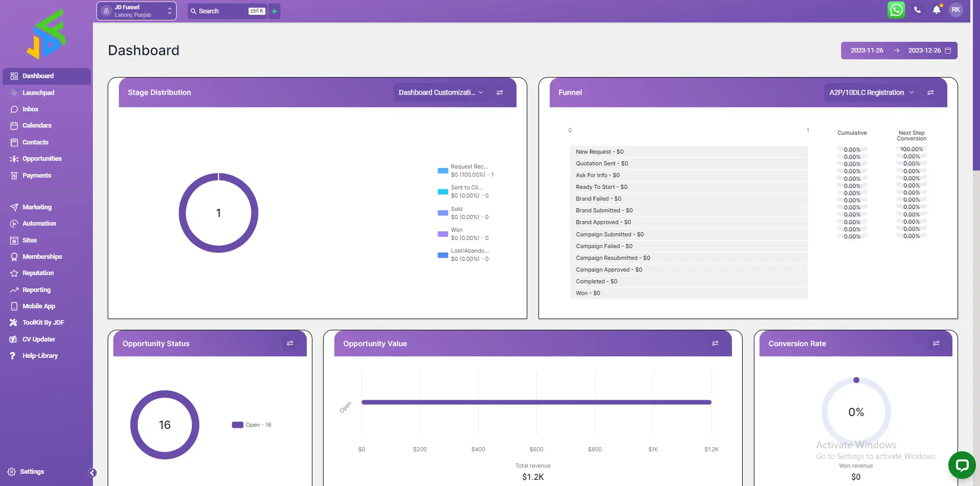Expand the Dashboard Customization pipeline dropdown
The height and width of the screenshot is (486, 980).
[x=440, y=92]
